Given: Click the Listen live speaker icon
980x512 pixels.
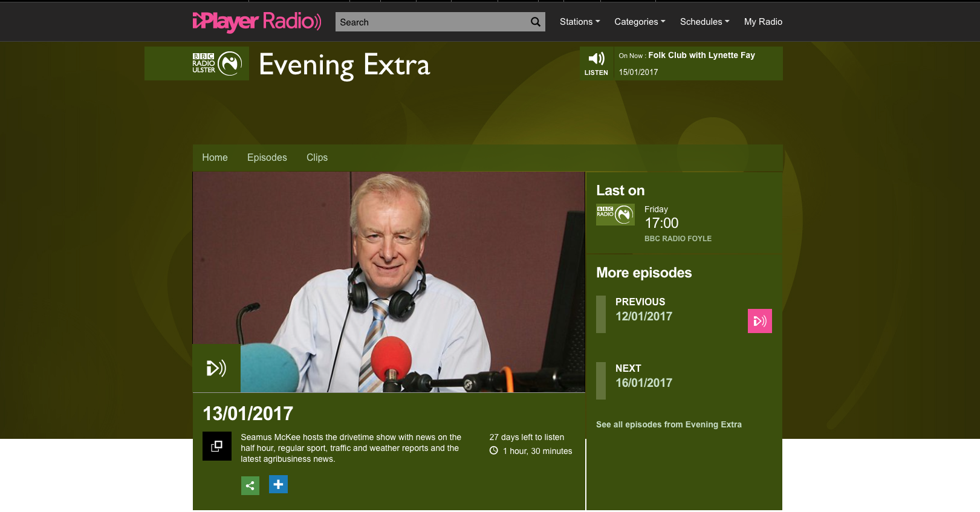Looking at the screenshot, I should 596,63.
